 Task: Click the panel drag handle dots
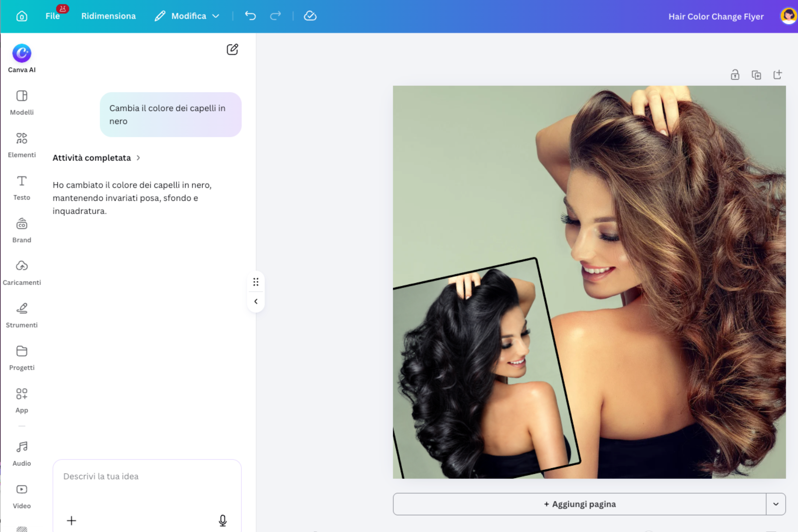(256, 282)
